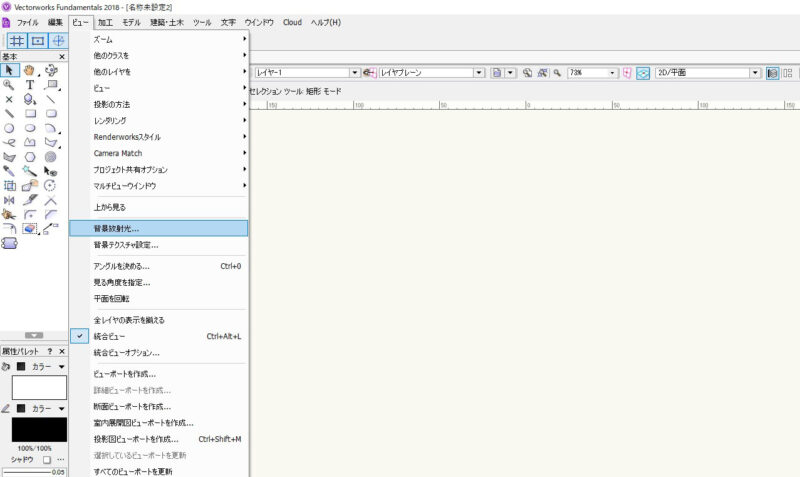Screen dimensions: 800x477
Task: Select the Double Line tool
Action: [x=9, y=114]
